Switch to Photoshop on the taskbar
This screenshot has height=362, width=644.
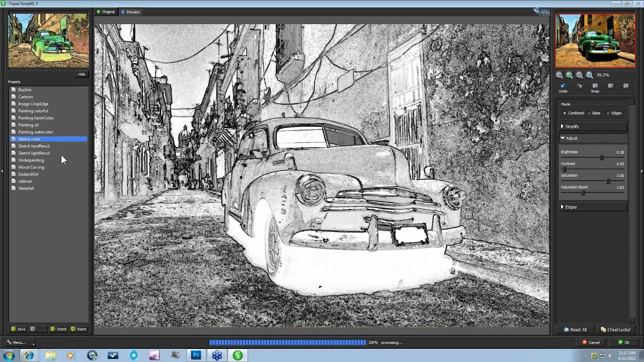pyautogui.click(x=196, y=355)
